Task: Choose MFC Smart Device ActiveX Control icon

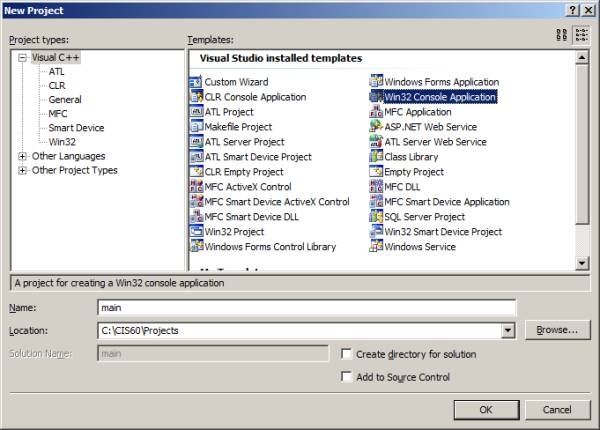Action: [x=196, y=201]
